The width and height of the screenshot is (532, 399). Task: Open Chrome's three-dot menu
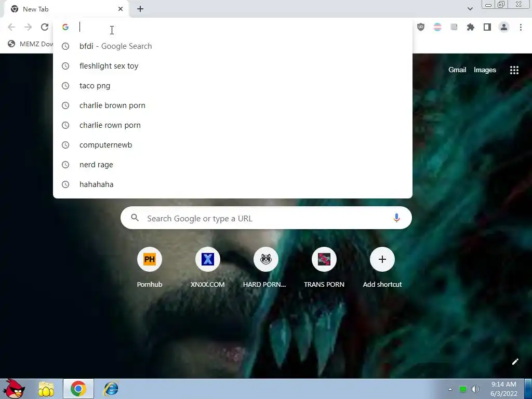pyautogui.click(x=521, y=27)
